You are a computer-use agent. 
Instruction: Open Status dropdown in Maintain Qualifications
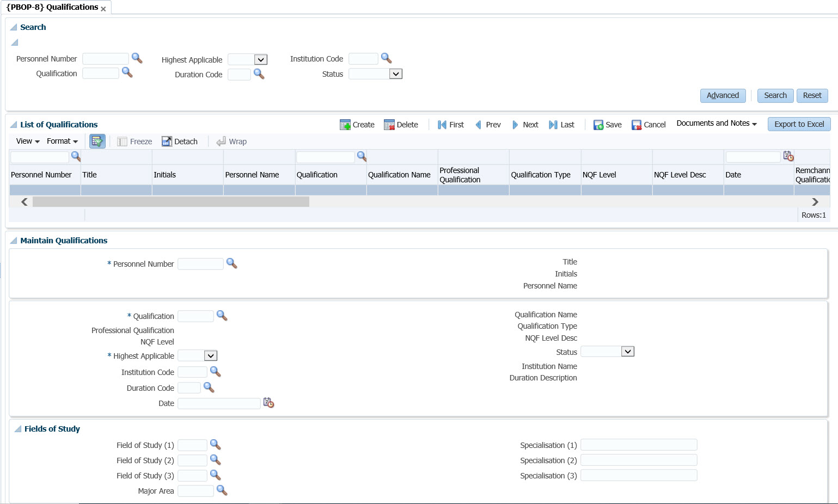point(628,352)
